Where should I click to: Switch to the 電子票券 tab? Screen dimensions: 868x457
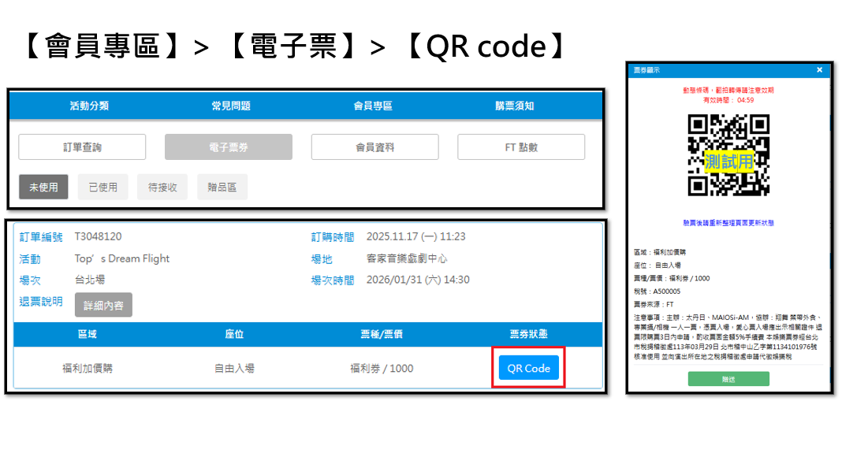tap(229, 147)
